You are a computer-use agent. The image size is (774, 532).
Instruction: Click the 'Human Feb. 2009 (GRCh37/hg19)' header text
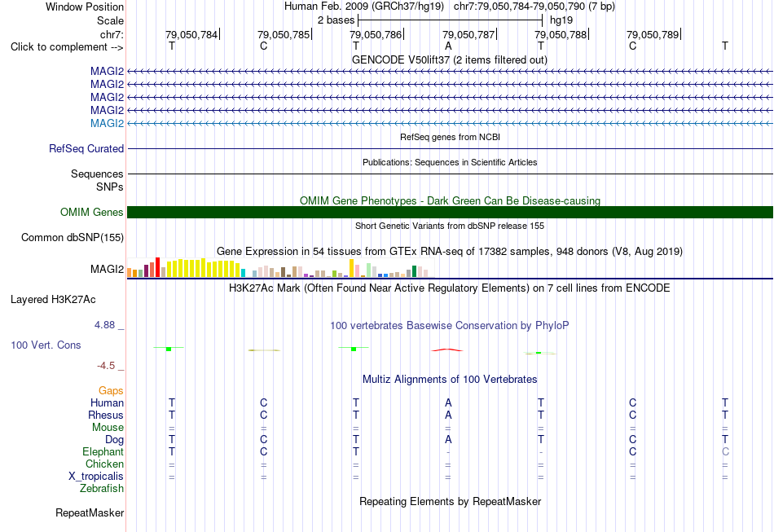coord(364,7)
